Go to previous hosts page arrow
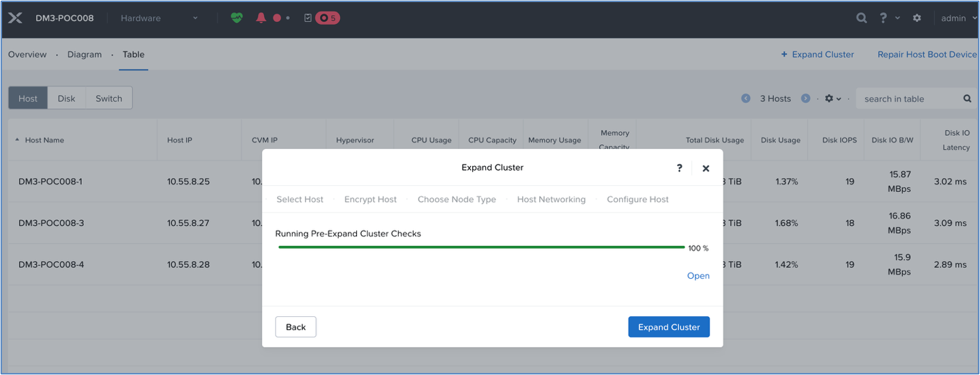The height and width of the screenshot is (375, 980). coord(746,98)
